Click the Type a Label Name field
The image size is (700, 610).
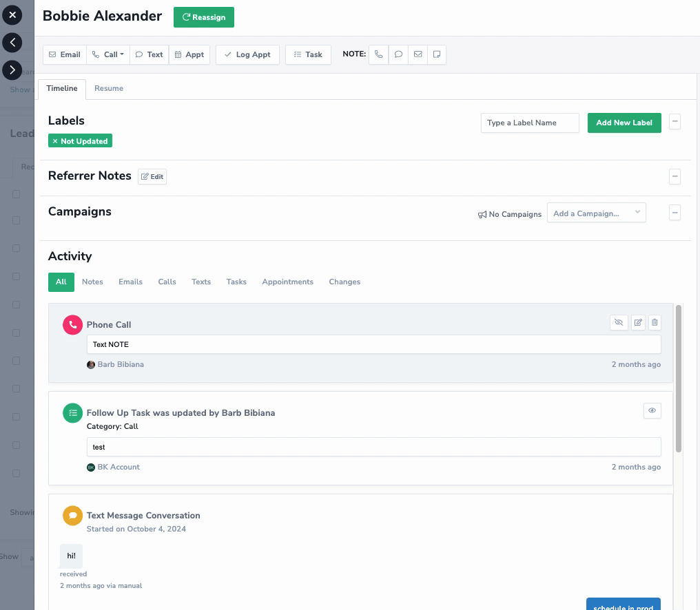(529, 123)
